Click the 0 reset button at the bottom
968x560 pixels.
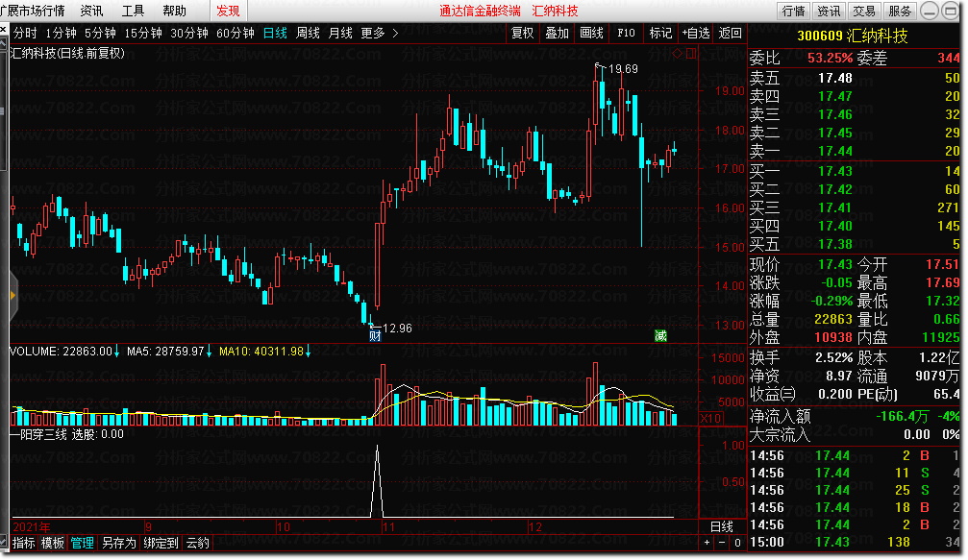[737, 544]
